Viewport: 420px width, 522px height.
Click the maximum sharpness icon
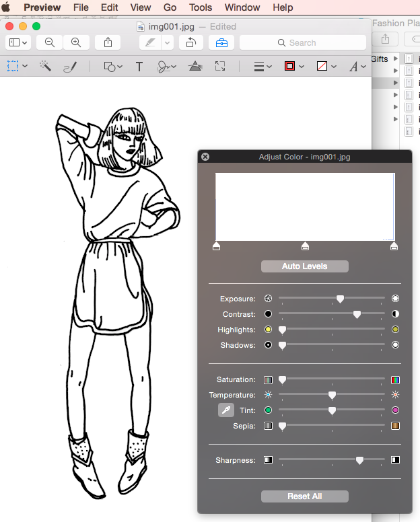(x=395, y=460)
